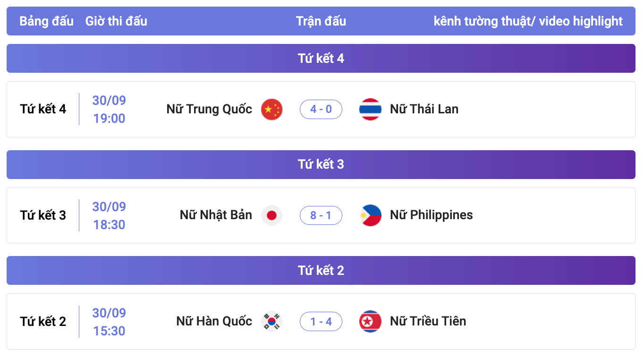Expand the Tứ kết 2 section header
The height and width of the screenshot is (359, 644).
coord(321,270)
